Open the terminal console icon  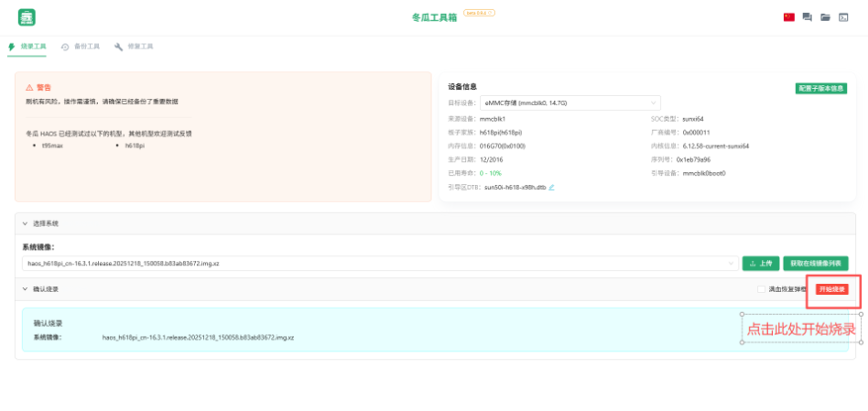(842, 17)
